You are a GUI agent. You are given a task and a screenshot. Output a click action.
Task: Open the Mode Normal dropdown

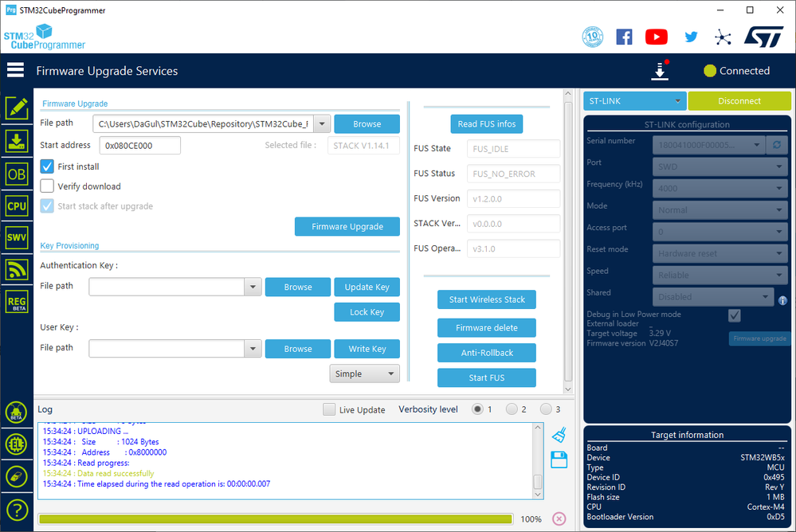click(x=720, y=210)
